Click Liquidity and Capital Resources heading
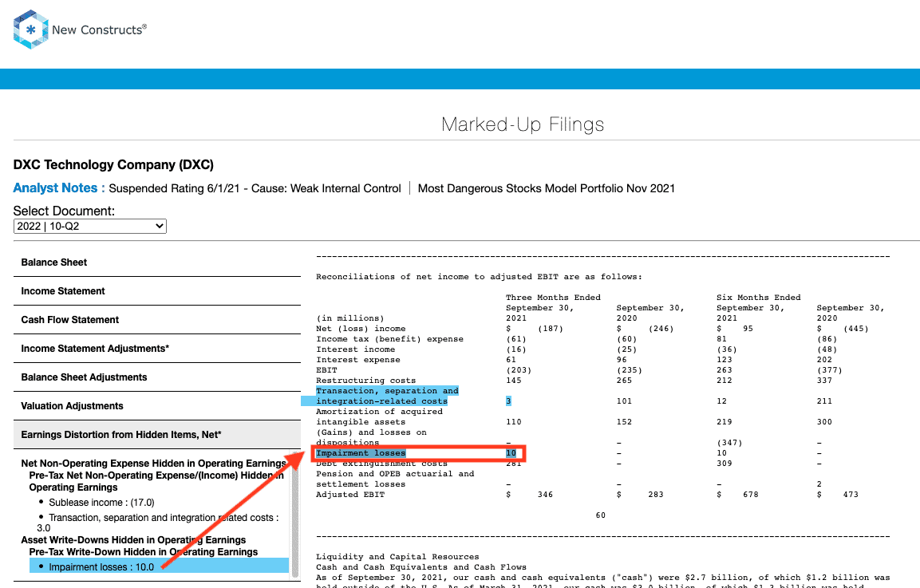920x588 pixels. pyautogui.click(x=397, y=557)
